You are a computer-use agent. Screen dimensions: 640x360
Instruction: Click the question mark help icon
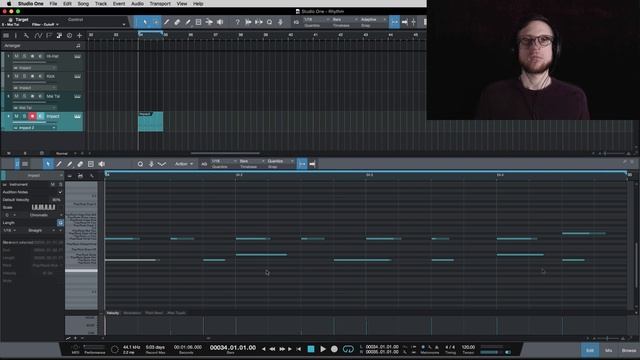tap(238, 22)
